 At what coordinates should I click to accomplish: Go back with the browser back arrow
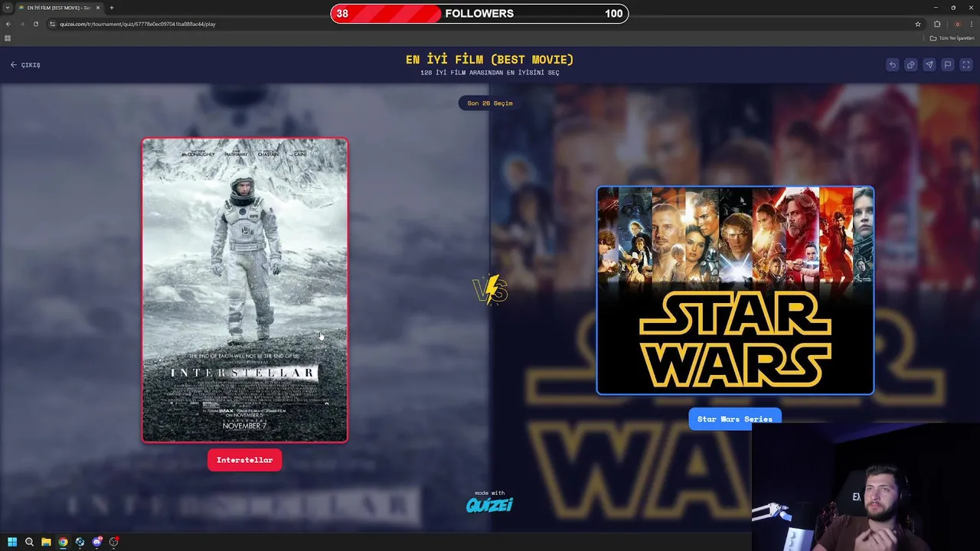point(8,24)
